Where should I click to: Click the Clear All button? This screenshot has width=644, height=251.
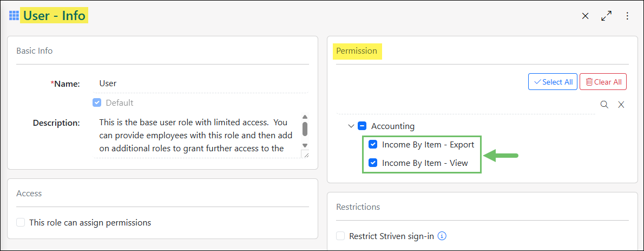[603, 82]
